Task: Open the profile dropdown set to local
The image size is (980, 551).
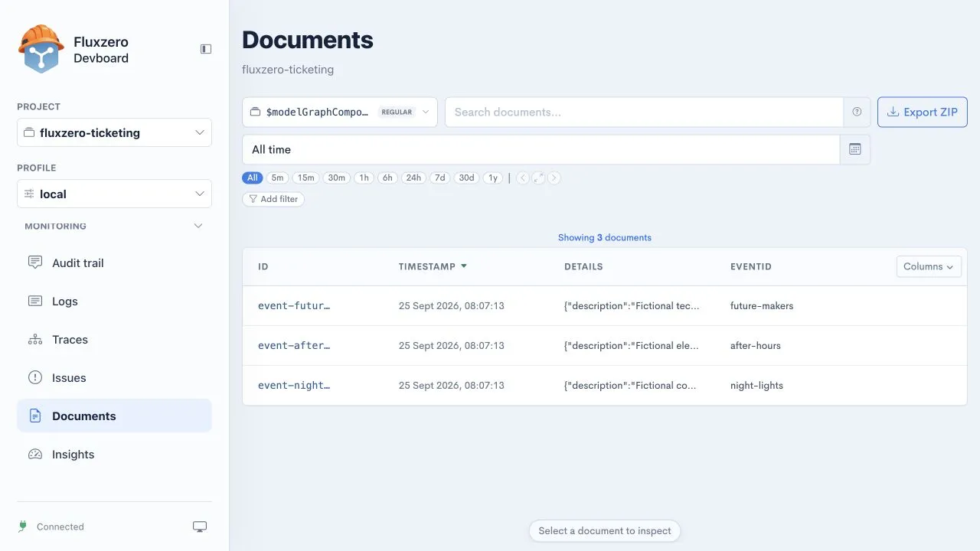Action: coord(114,194)
